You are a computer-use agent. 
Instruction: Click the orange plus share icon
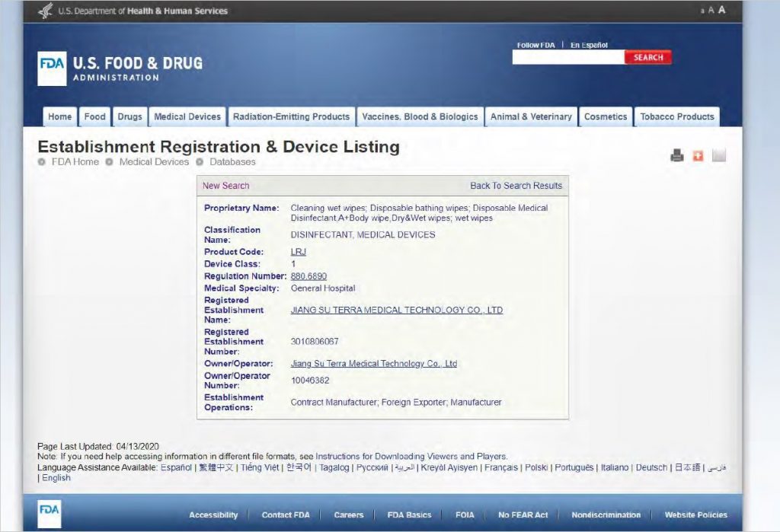pyautogui.click(x=698, y=155)
